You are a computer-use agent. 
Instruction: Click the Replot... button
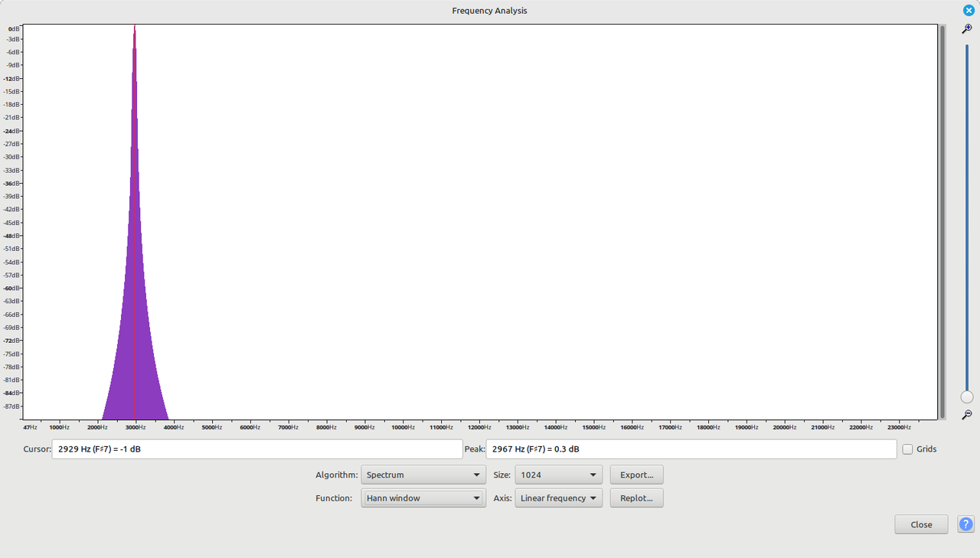(x=636, y=498)
